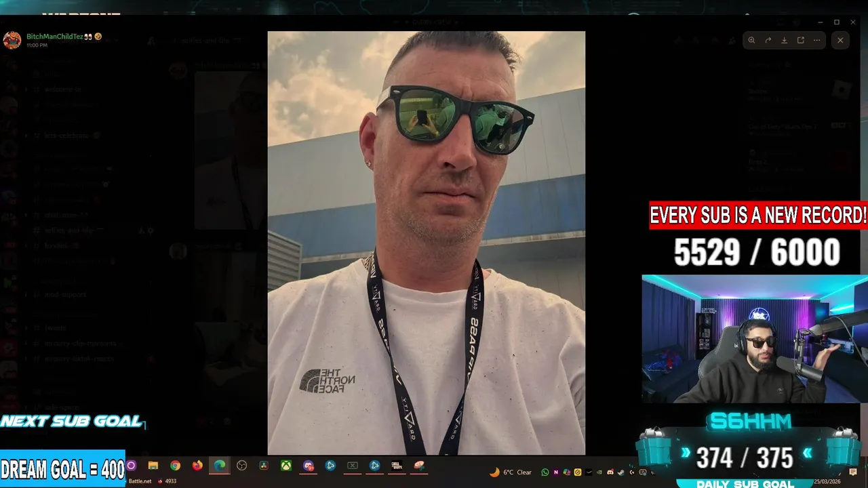Open the Xbox app from the taskbar
The height and width of the screenshot is (488, 868).
pos(286,466)
